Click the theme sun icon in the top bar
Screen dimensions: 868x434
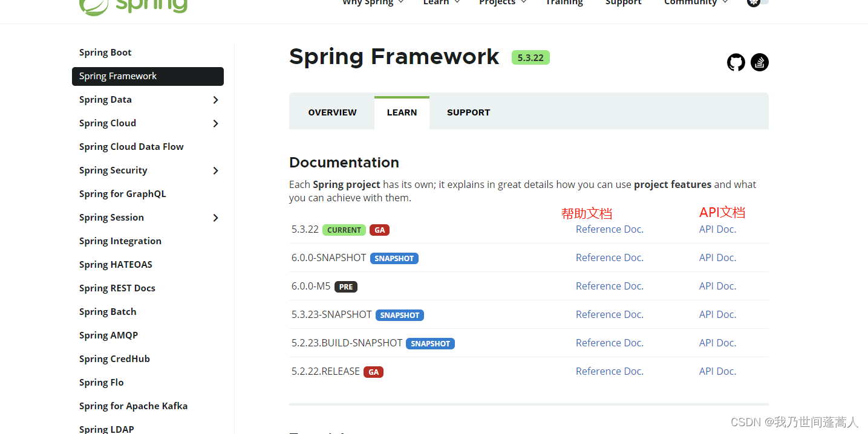pos(754,3)
